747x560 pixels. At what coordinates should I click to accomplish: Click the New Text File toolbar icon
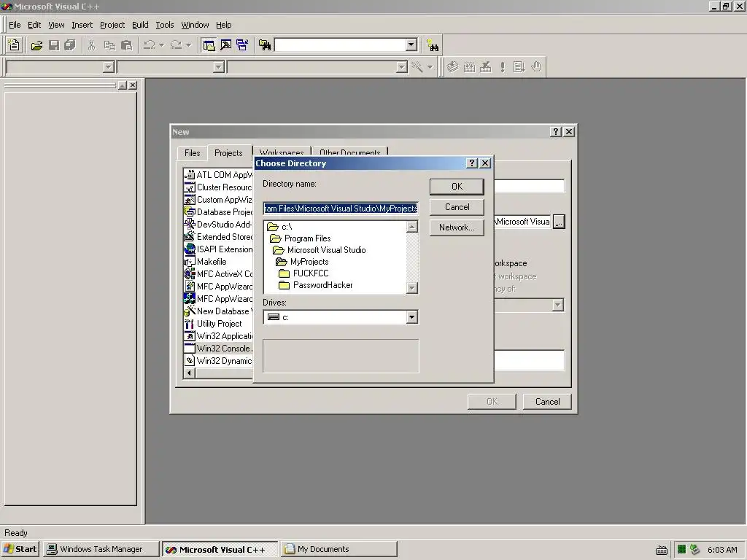point(15,45)
